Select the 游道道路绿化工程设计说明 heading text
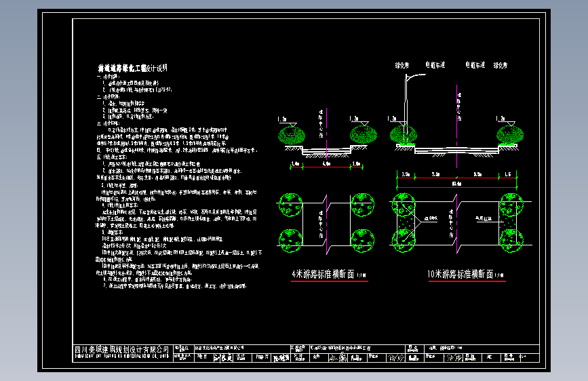The height and width of the screenshot is (381, 588). tap(133, 68)
